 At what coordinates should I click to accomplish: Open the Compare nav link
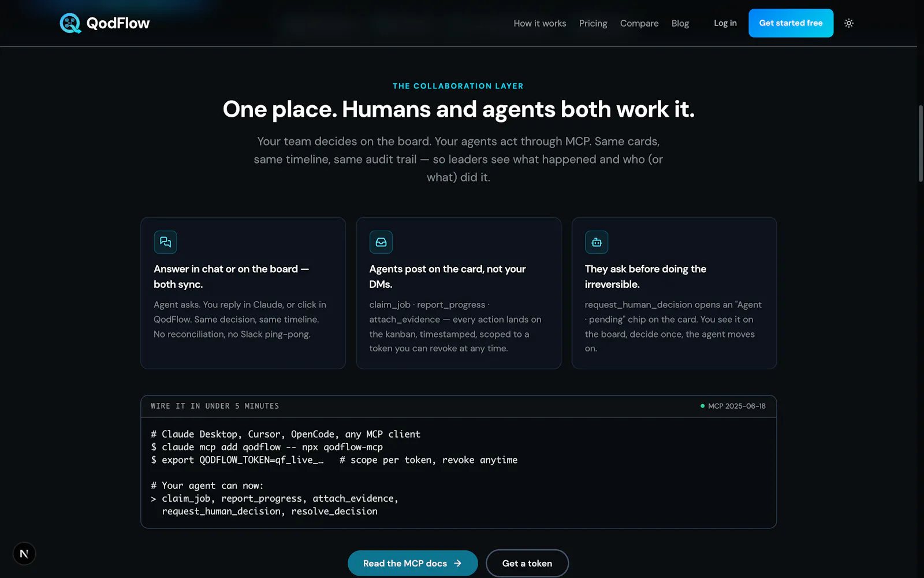639,23
